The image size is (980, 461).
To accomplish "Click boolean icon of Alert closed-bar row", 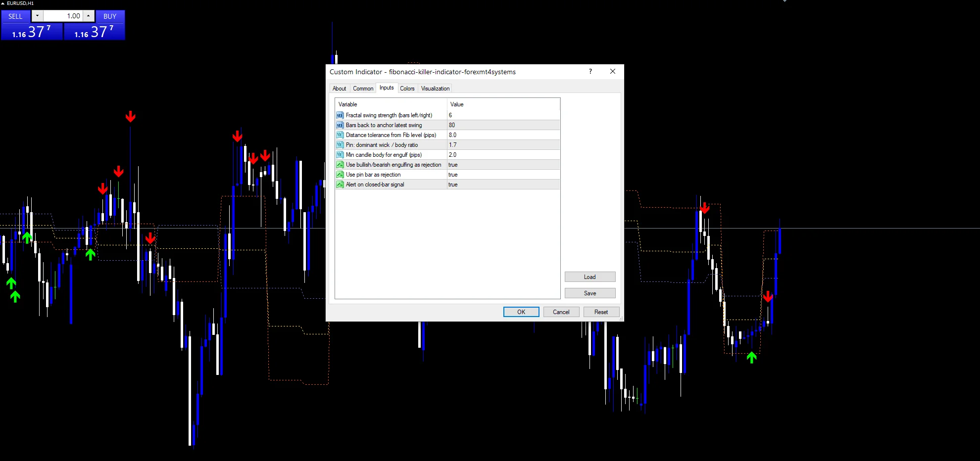I will [340, 184].
